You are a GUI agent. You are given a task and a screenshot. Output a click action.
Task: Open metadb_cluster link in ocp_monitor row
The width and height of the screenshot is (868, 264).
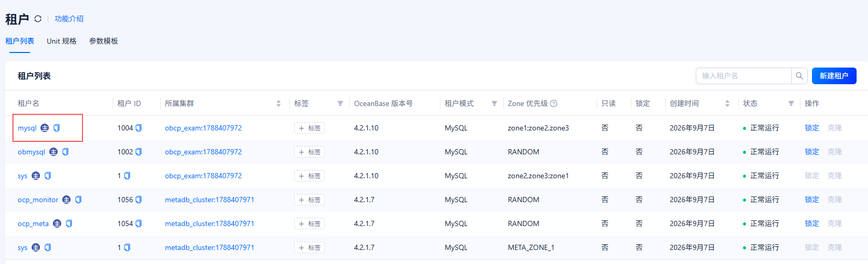pyautogui.click(x=210, y=200)
